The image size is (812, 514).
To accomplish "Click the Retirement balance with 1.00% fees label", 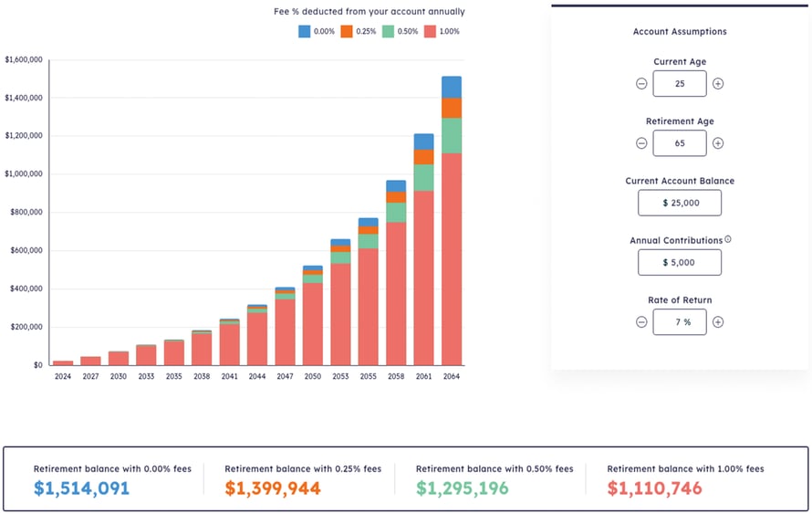I will point(686,469).
